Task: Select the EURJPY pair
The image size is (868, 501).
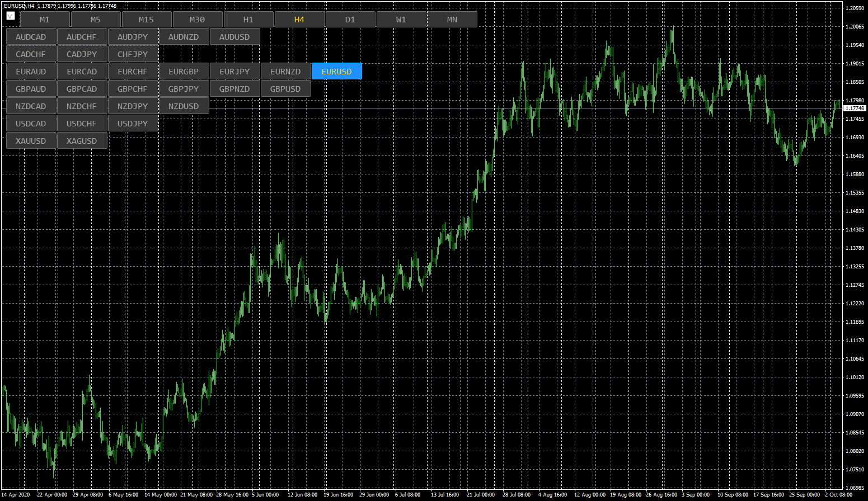Action: [234, 72]
